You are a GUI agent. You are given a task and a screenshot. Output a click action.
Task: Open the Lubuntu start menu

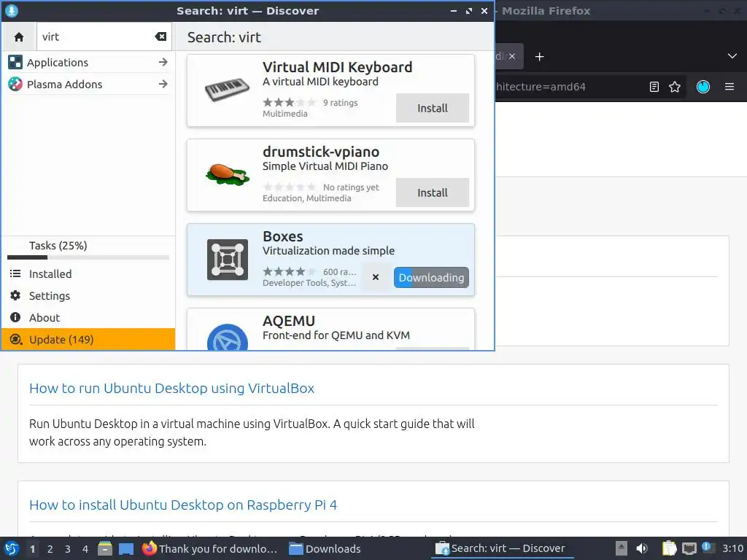point(12,548)
